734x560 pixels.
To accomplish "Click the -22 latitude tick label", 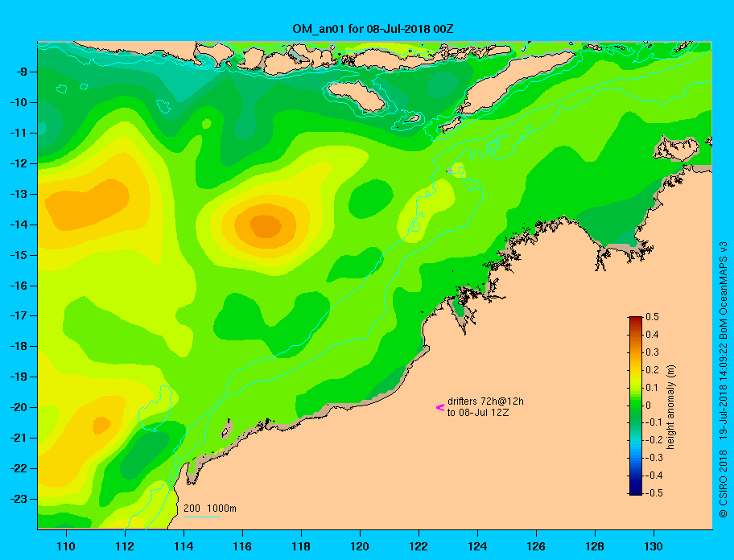I will point(19,468).
